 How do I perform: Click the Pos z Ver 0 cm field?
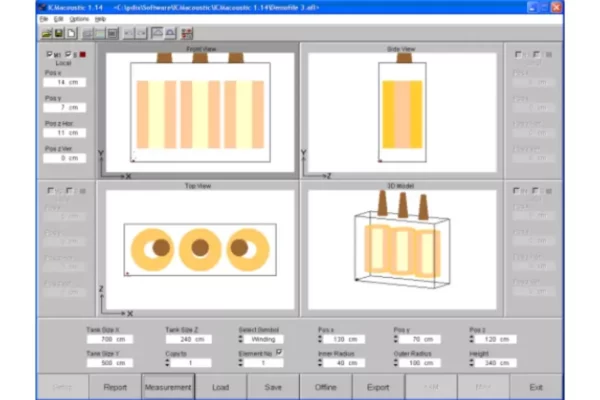(65, 158)
